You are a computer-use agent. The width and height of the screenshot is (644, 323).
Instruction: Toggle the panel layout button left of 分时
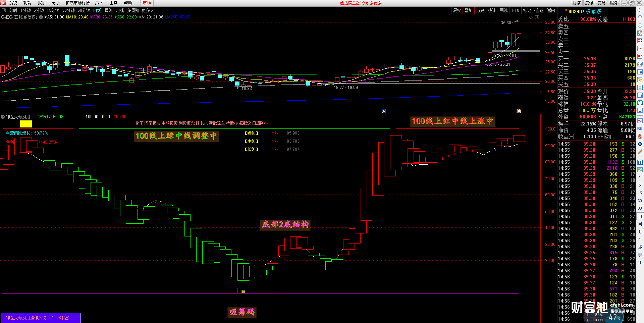tap(4, 10)
